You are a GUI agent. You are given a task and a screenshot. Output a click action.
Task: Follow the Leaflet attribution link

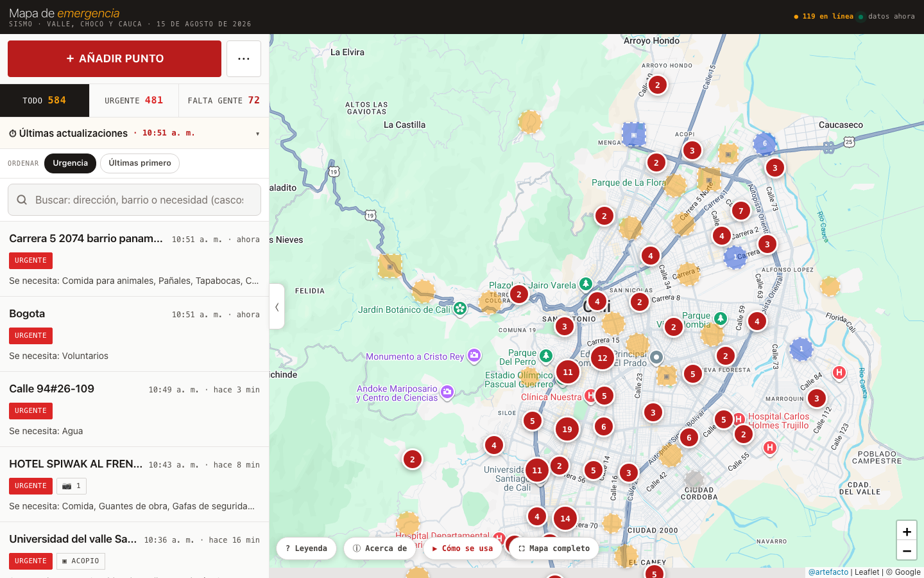pos(867,572)
